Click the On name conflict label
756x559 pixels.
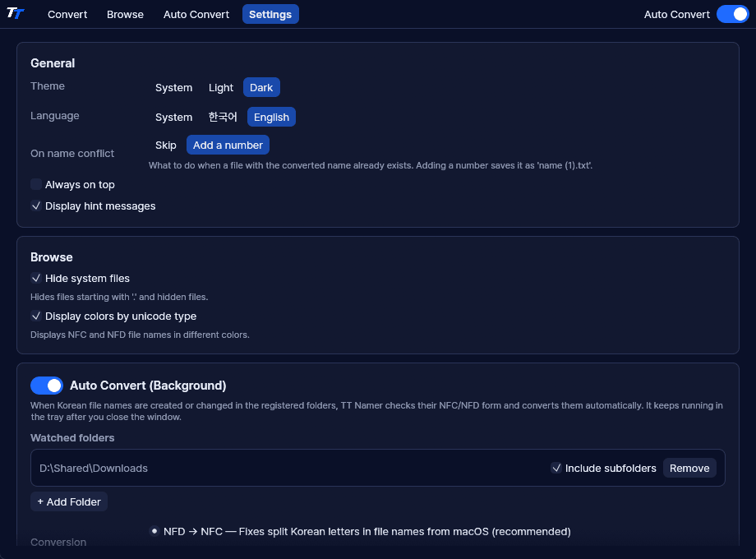click(72, 154)
